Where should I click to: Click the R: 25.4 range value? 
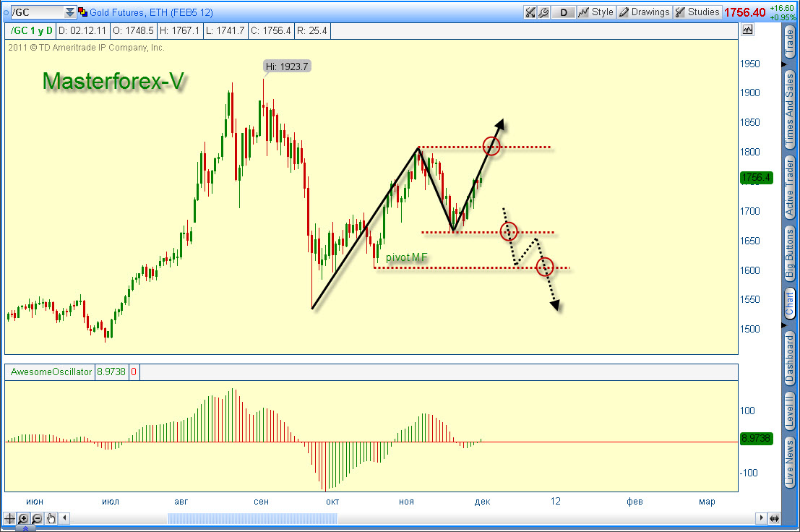[312, 30]
